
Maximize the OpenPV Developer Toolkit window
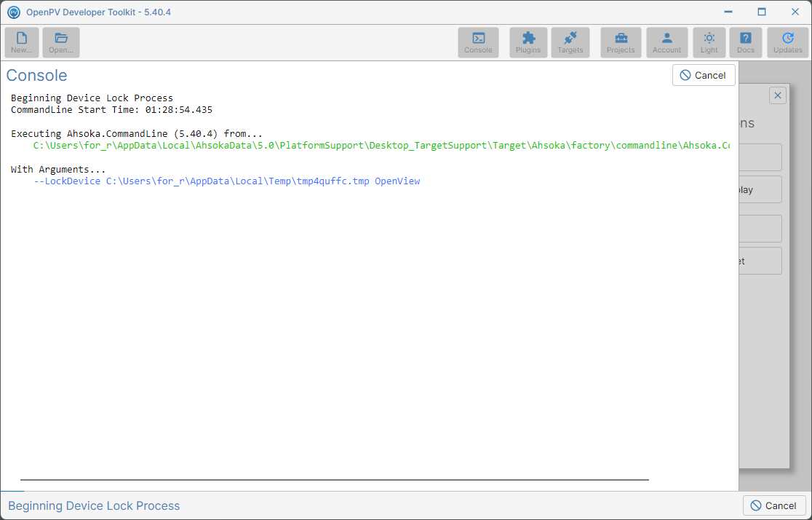click(761, 12)
